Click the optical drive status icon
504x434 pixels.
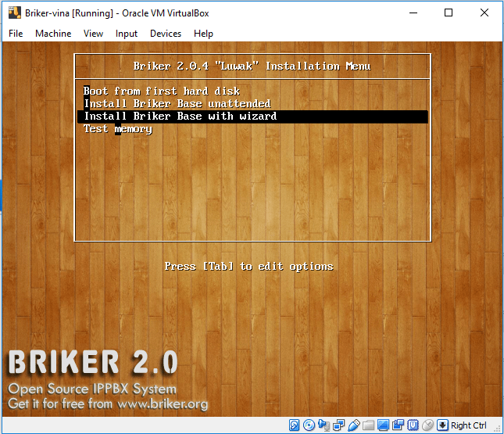pos(309,425)
